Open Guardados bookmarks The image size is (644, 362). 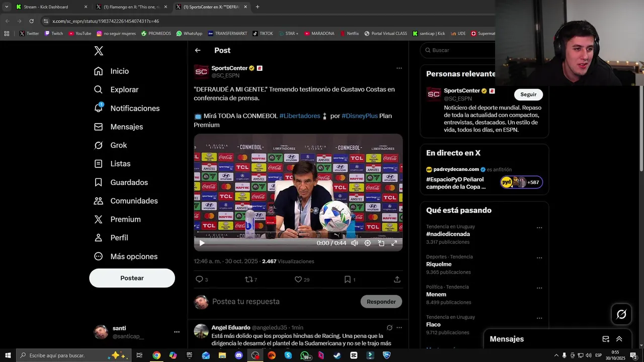click(x=121, y=183)
